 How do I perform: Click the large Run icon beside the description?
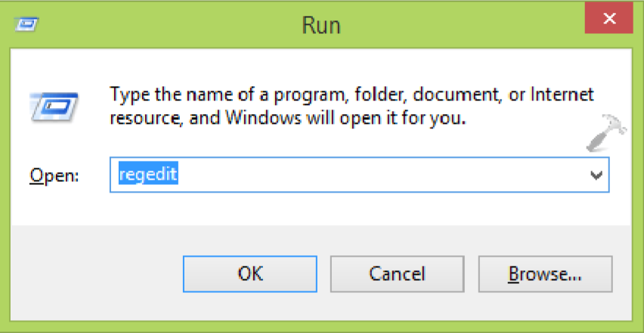coord(54,107)
